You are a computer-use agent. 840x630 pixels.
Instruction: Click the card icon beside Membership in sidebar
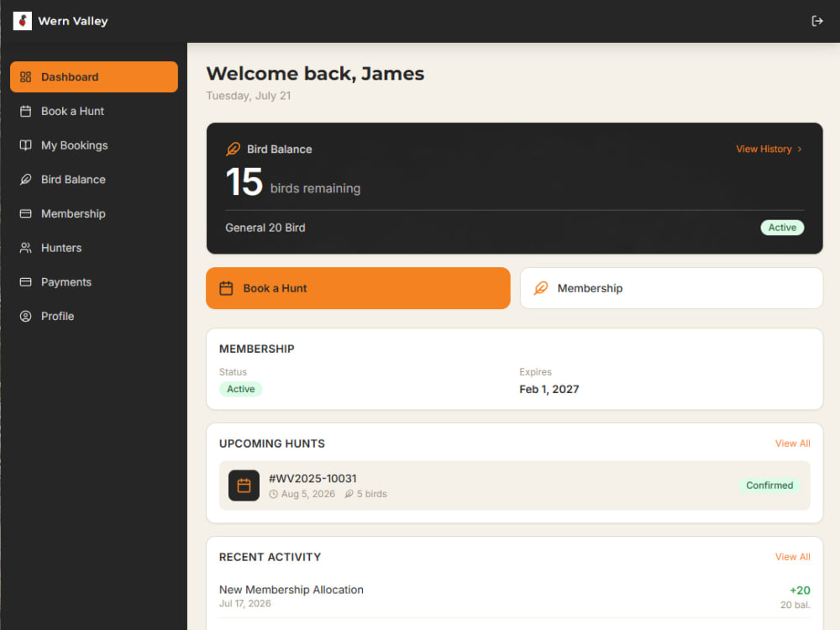click(x=26, y=213)
